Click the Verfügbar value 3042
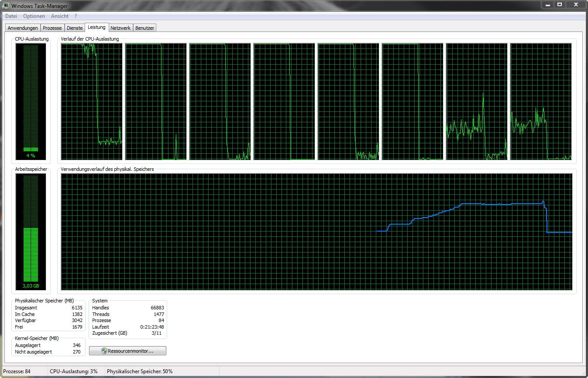This screenshot has height=378, width=588. tap(77, 320)
